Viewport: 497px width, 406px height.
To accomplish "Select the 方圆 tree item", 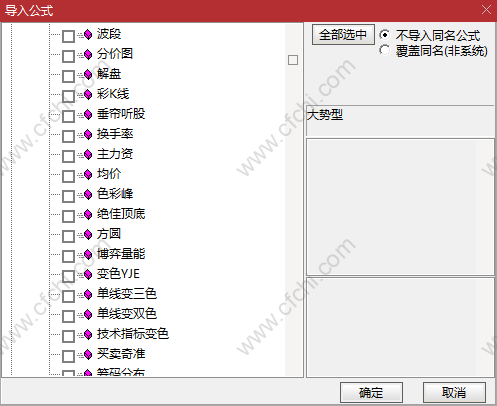I will pyautogui.click(x=109, y=234).
